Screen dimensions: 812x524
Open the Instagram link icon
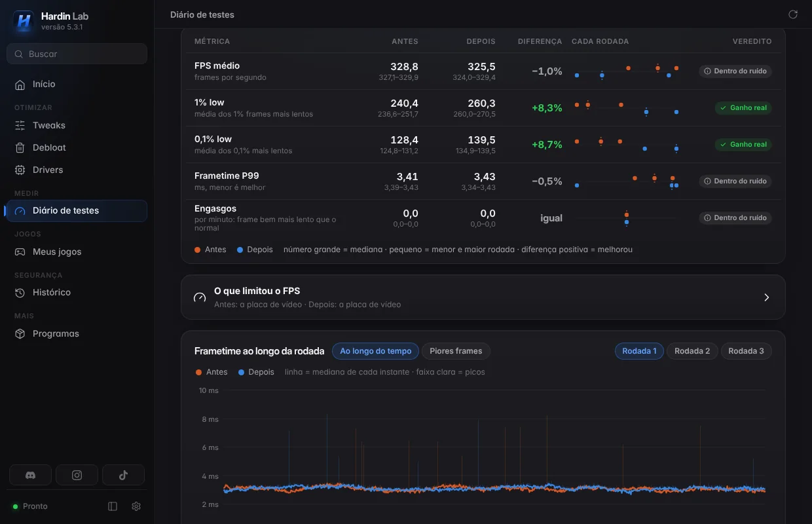(x=77, y=475)
